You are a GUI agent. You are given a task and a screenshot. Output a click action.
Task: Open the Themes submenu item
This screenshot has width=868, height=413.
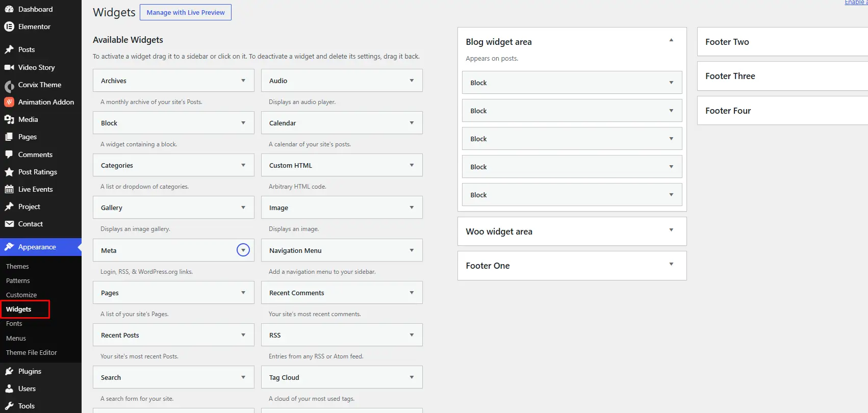point(17,266)
